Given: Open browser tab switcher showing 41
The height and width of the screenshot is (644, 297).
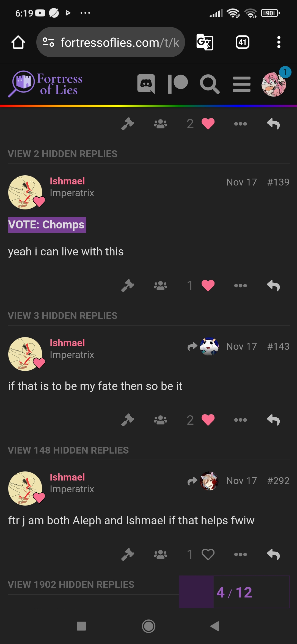Looking at the screenshot, I should coord(243,42).
